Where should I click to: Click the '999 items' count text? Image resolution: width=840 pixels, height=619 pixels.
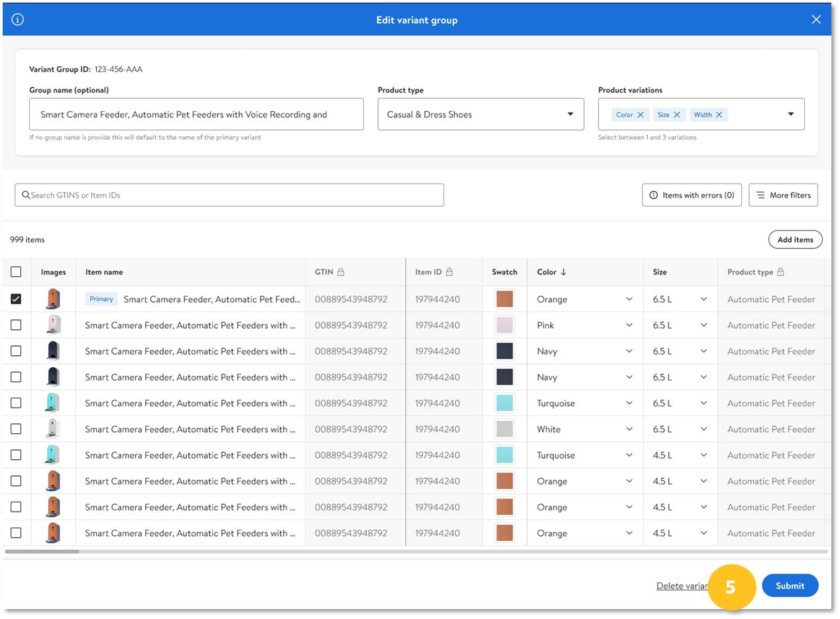point(27,239)
